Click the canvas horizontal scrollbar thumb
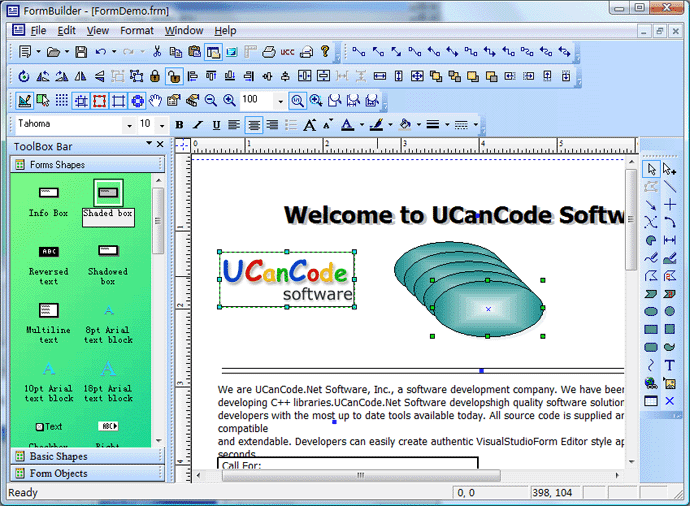The width and height of the screenshot is (690, 506). pyautogui.click(x=361, y=475)
